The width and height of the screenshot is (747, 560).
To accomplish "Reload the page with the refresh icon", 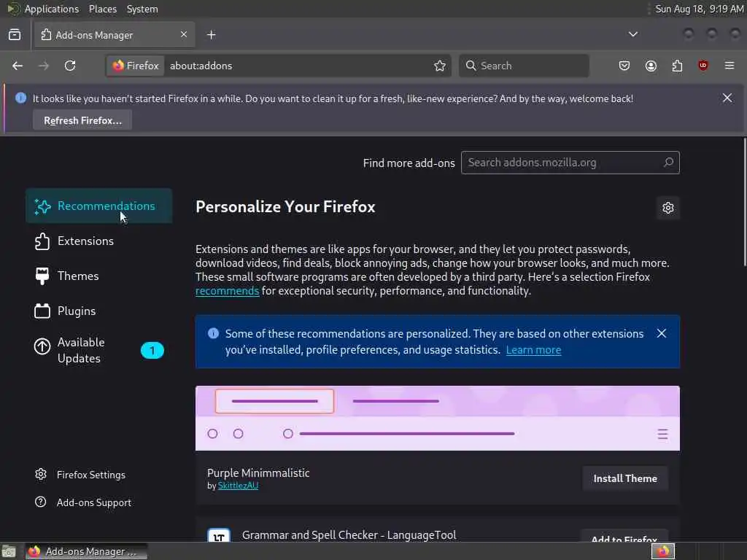I will coord(70,66).
